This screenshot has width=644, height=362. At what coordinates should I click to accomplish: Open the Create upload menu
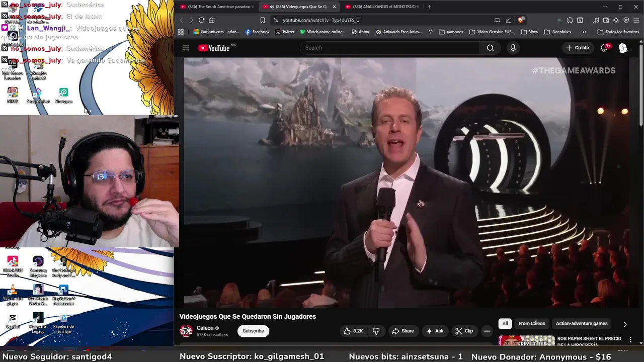[577, 48]
